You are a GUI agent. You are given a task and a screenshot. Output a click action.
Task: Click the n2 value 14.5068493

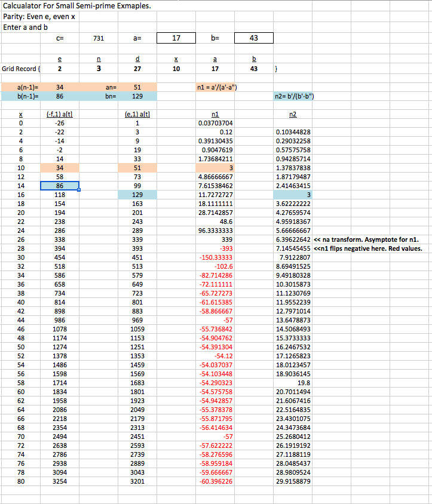(293, 329)
